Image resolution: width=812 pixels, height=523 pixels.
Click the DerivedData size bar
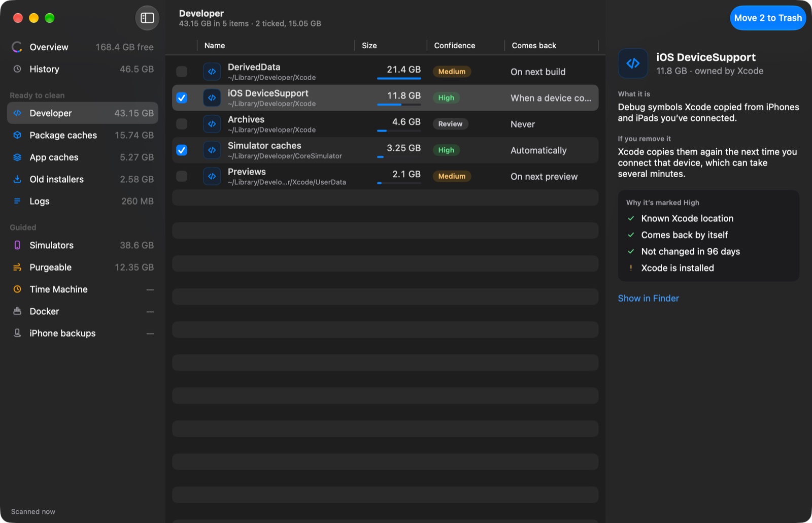[399, 79]
